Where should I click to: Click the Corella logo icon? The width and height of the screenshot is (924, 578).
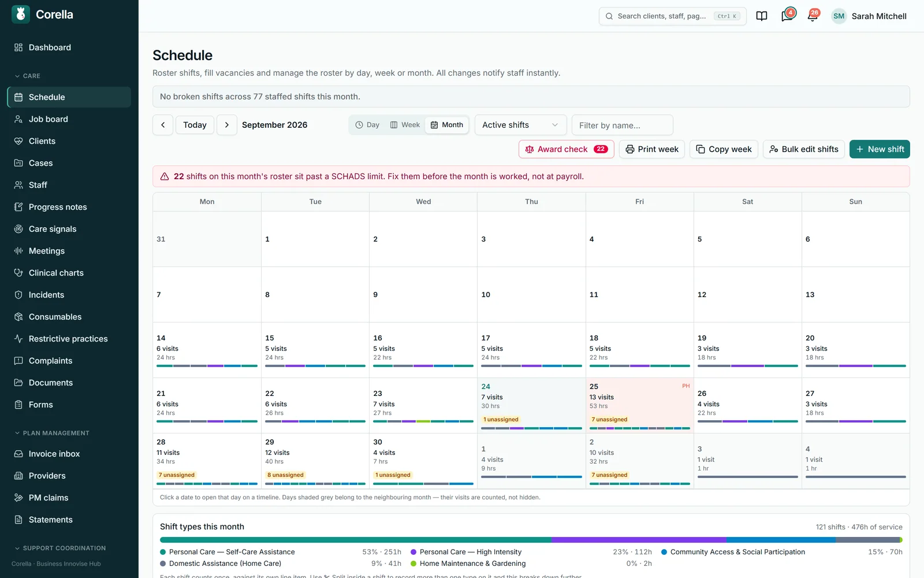click(x=21, y=14)
